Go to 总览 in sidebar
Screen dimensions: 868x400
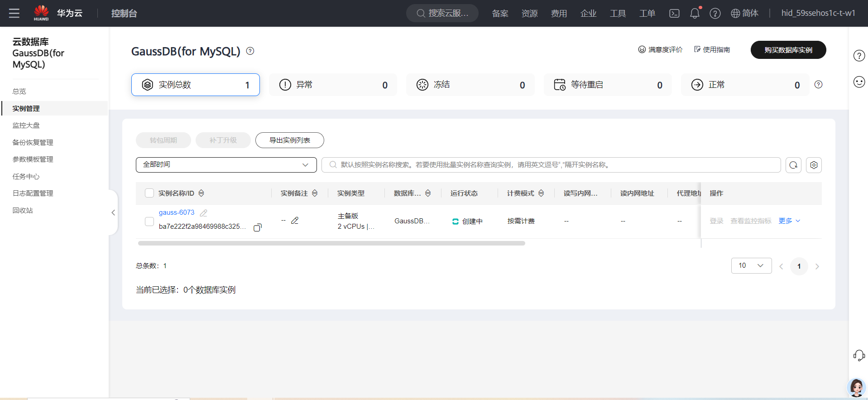tap(19, 92)
